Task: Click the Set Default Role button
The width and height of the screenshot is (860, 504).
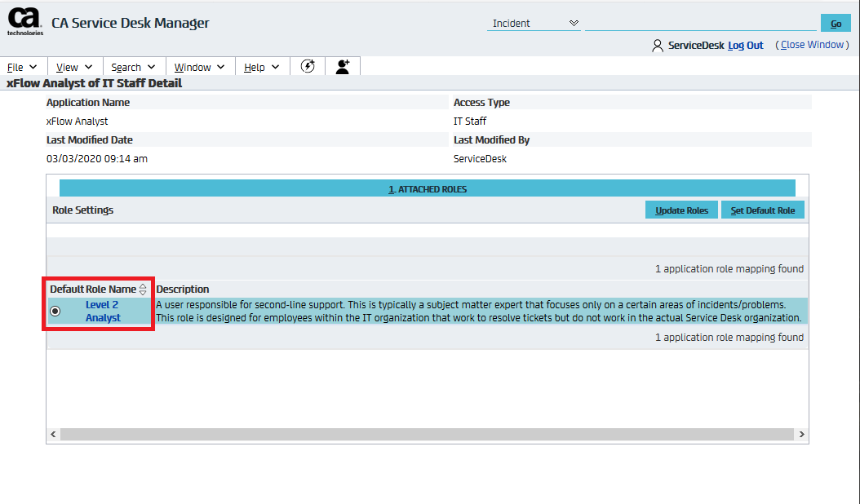Action: coord(762,210)
